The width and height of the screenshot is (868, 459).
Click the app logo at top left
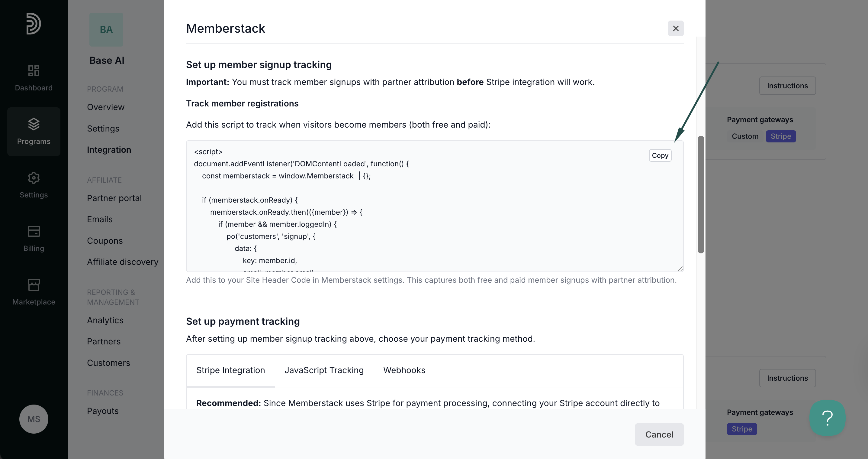tap(34, 24)
